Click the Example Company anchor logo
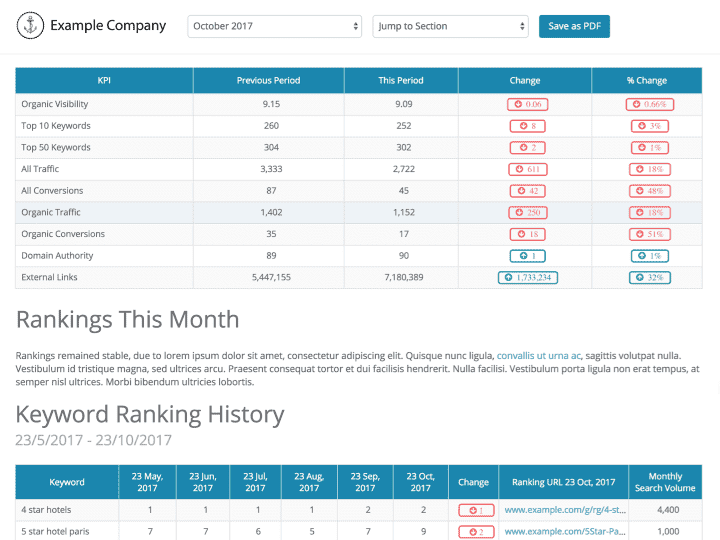This screenshot has width=720, height=540. (x=32, y=26)
